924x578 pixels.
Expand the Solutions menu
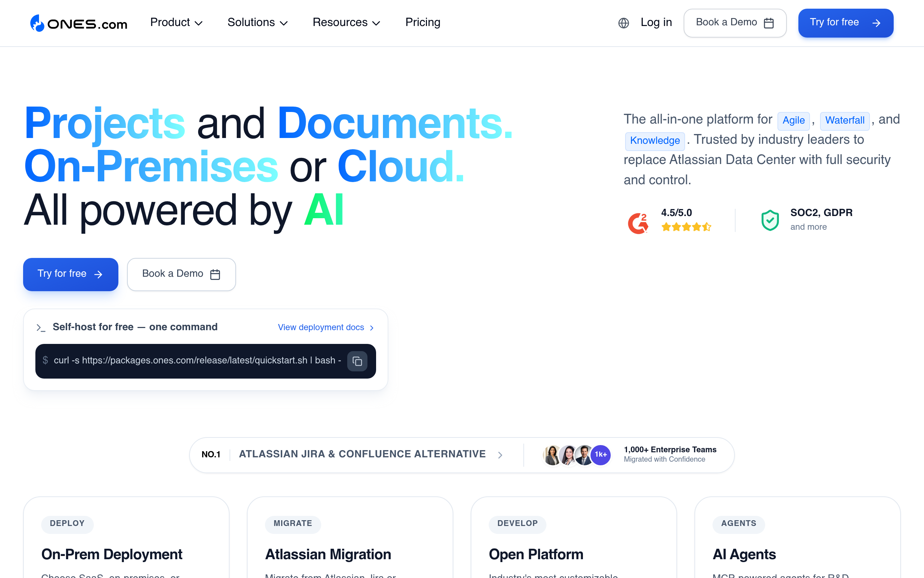pyautogui.click(x=257, y=22)
